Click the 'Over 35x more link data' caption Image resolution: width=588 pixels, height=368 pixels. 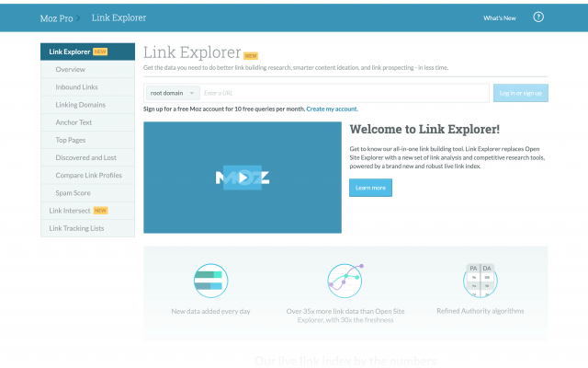tap(345, 316)
